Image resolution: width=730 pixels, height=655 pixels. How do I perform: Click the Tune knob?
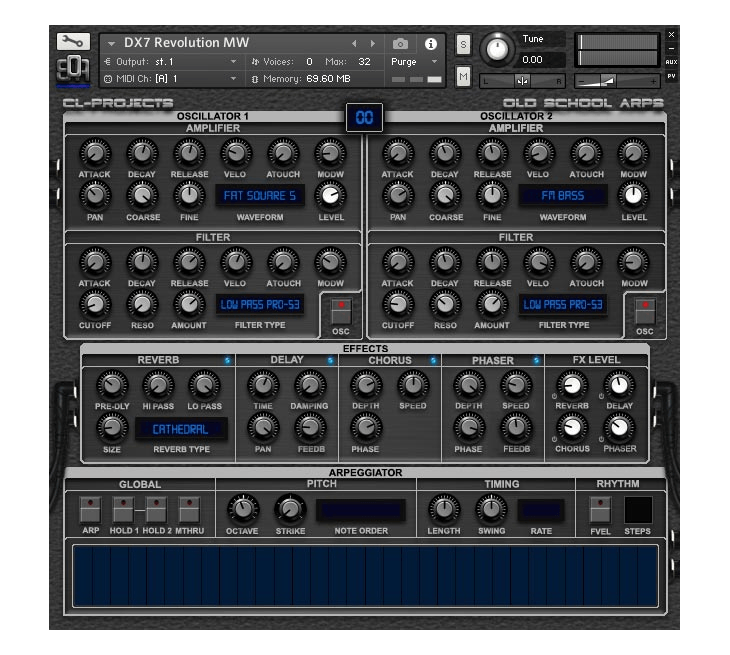[496, 49]
